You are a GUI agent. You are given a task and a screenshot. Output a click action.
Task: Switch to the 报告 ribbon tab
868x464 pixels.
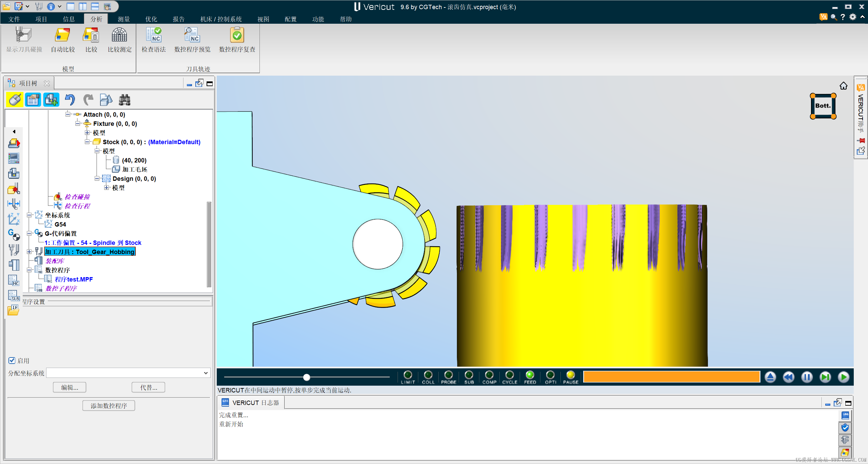click(179, 19)
